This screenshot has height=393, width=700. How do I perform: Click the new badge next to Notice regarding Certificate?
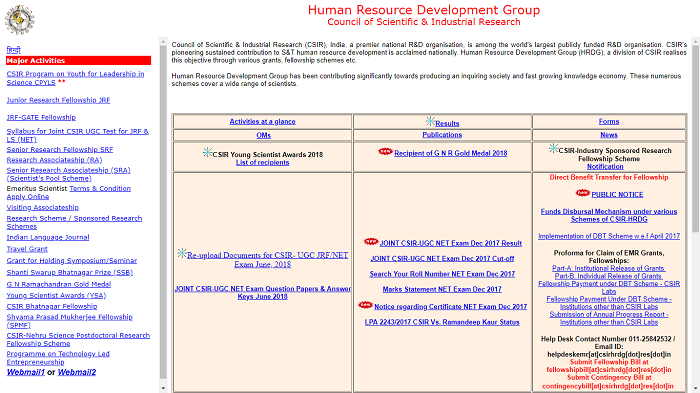[365, 305]
